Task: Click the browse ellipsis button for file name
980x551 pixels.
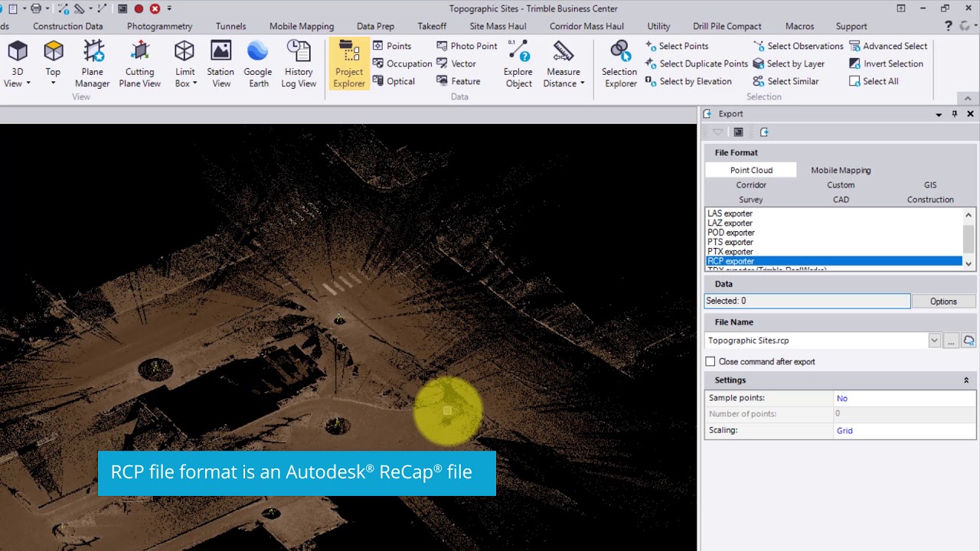Action: coord(951,341)
